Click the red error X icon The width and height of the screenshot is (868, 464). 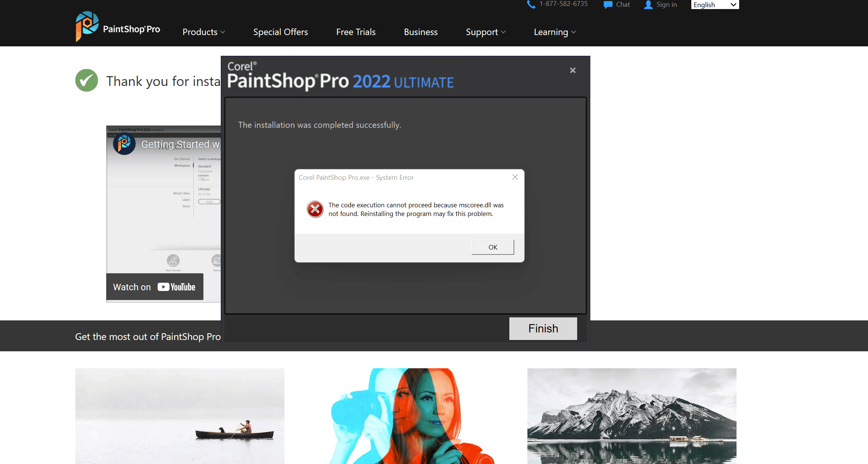(x=315, y=209)
